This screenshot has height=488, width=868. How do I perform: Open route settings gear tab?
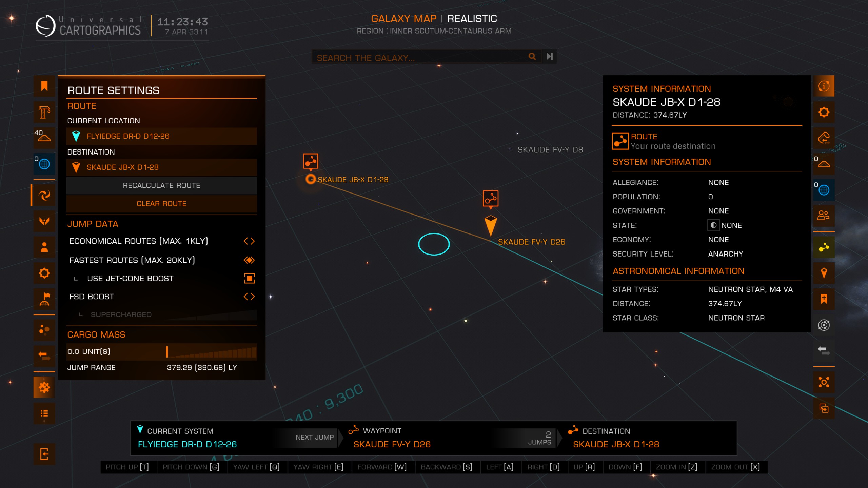click(x=44, y=387)
